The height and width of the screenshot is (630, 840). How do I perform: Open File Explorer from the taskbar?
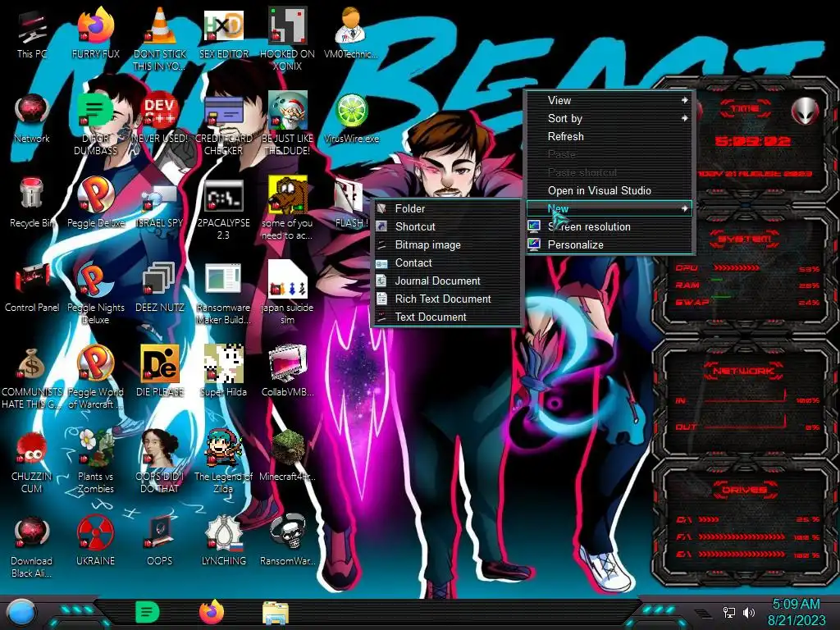click(x=276, y=614)
